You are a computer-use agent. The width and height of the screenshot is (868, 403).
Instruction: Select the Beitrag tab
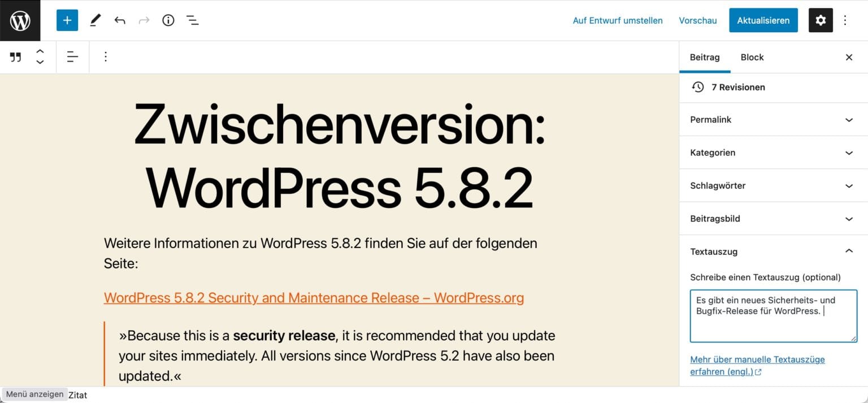point(704,57)
